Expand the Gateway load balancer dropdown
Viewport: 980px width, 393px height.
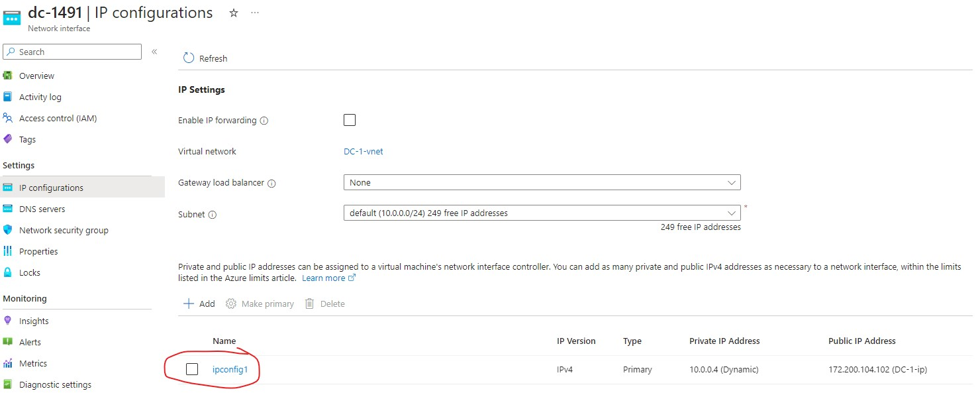[542, 182]
